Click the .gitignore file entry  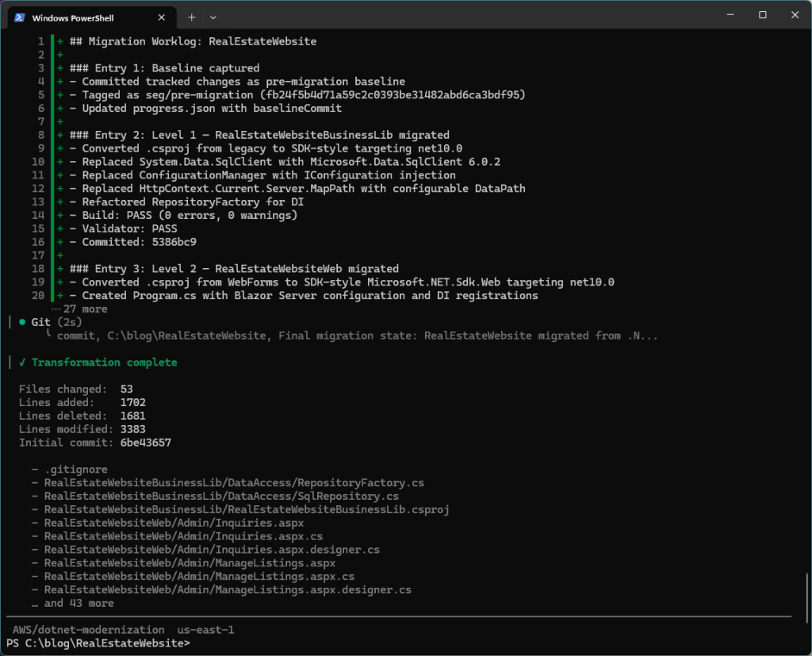(76, 470)
